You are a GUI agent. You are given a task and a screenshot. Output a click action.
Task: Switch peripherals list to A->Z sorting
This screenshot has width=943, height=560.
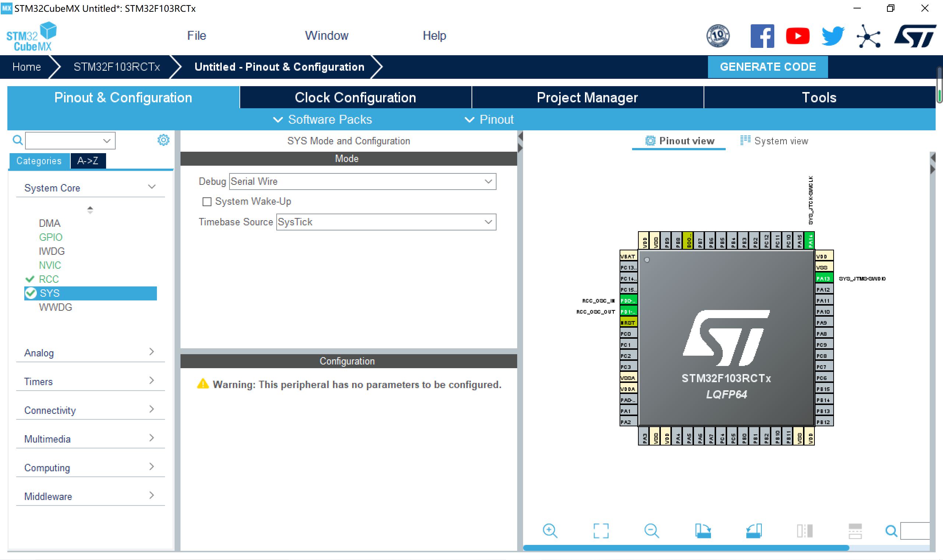pos(88,161)
